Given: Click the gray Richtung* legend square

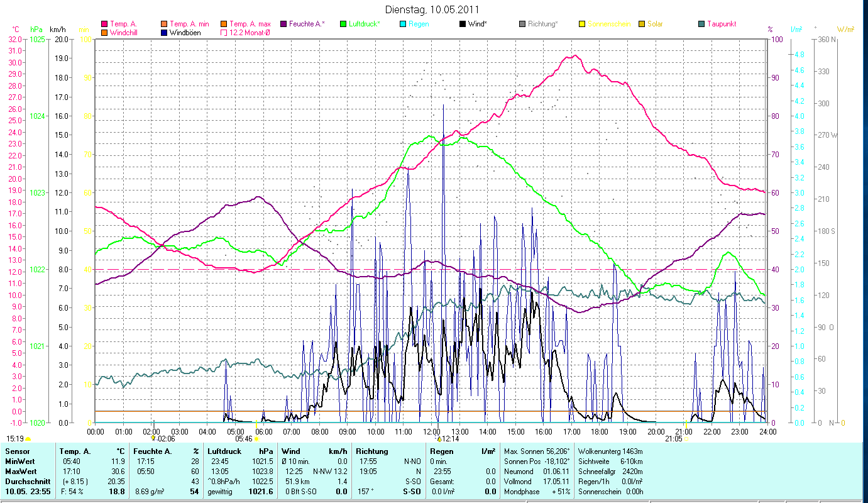Looking at the screenshot, I should 522,24.
